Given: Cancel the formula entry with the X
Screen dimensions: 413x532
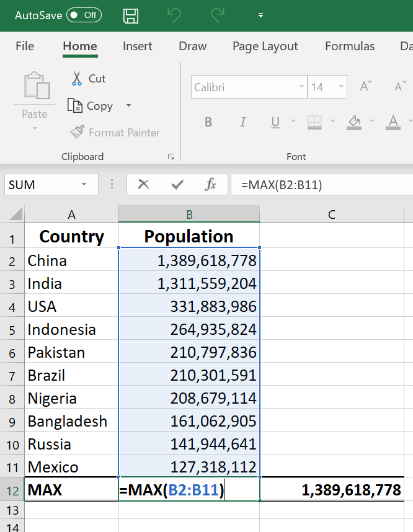Looking at the screenshot, I should coord(144,184).
